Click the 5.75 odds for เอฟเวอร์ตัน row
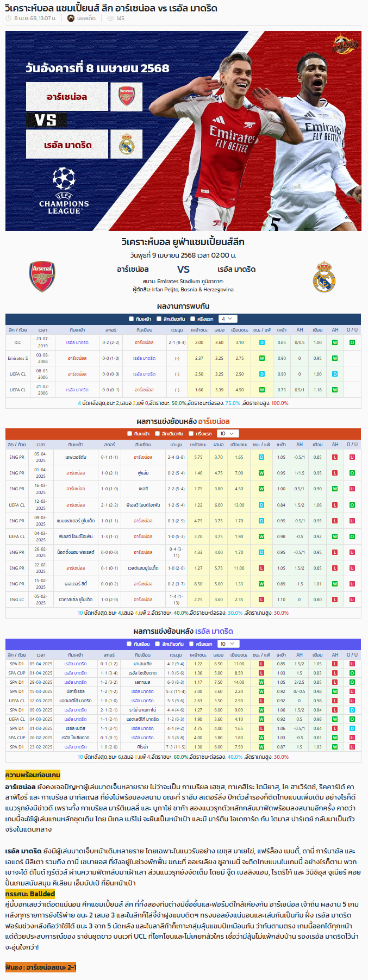 tap(198, 457)
